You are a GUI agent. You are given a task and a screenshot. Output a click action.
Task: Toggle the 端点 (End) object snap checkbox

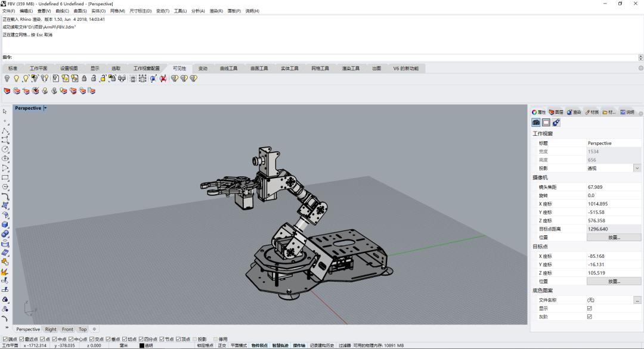pyautogui.click(x=5, y=339)
